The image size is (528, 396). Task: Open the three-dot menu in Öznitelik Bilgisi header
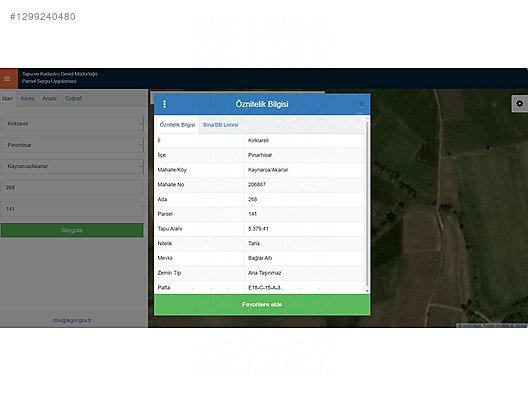click(x=164, y=104)
